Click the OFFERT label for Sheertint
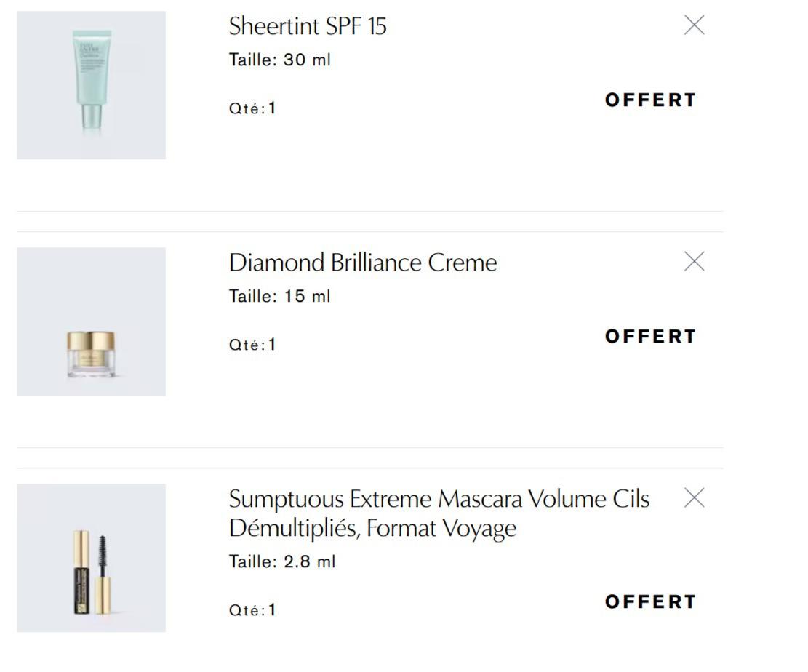Viewport: 808px width, 672px height. (650, 100)
